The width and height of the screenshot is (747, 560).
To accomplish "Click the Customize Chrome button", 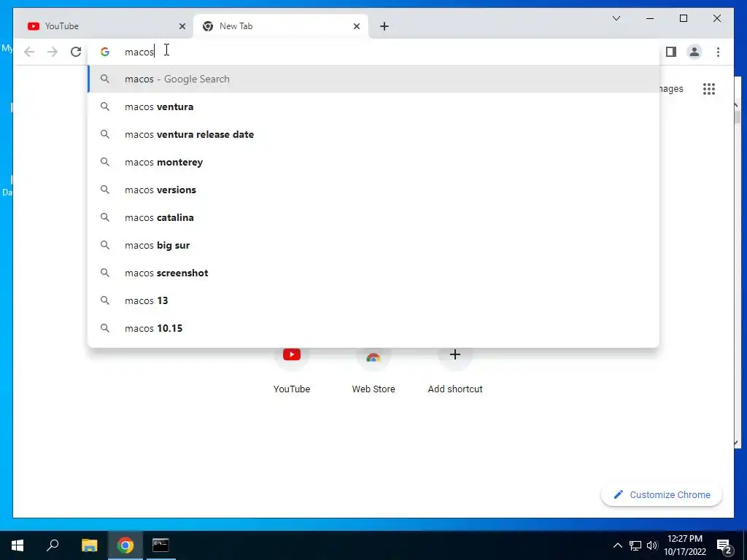I will click(x=662, y=495).
